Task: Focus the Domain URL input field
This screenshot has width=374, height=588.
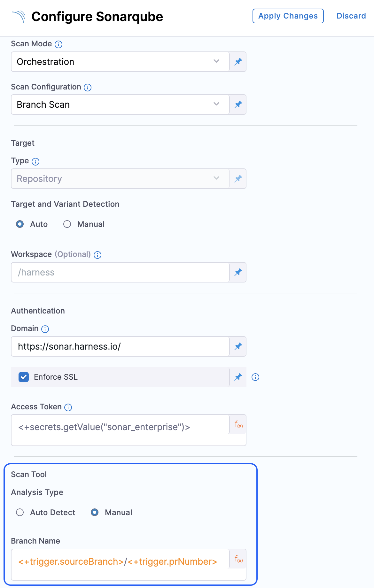Action: point(120,346)
